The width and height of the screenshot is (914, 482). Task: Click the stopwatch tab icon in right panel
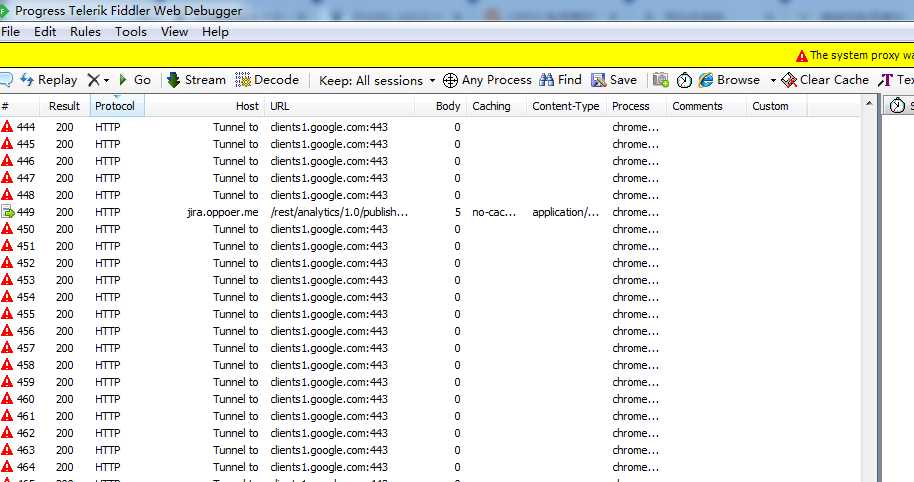pos(897,105)
